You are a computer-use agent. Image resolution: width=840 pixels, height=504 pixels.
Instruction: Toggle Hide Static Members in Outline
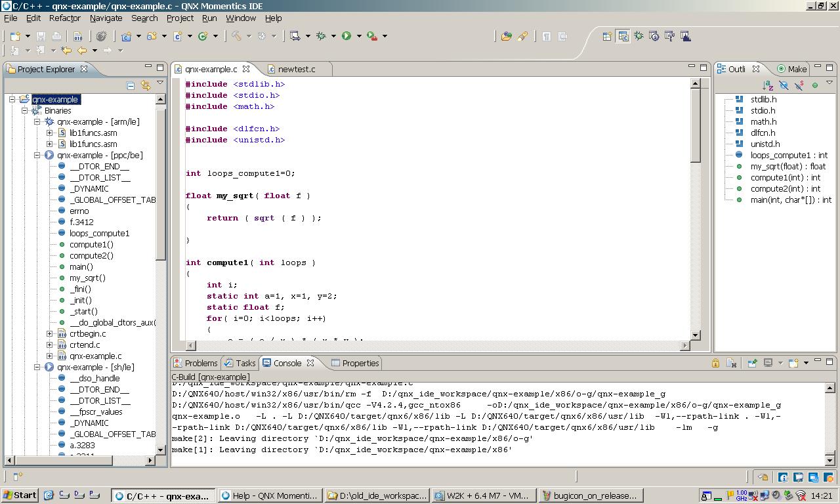[x=799, y=85]
